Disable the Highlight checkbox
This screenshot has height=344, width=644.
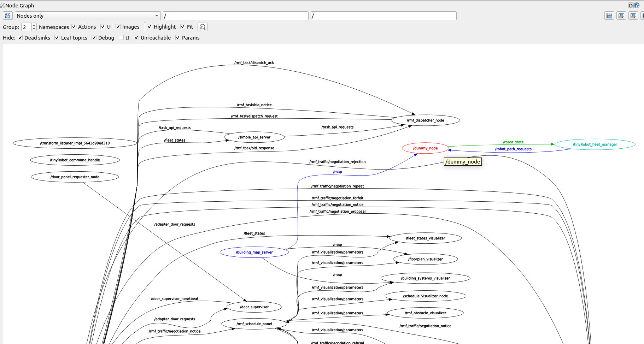coord(150,27)
